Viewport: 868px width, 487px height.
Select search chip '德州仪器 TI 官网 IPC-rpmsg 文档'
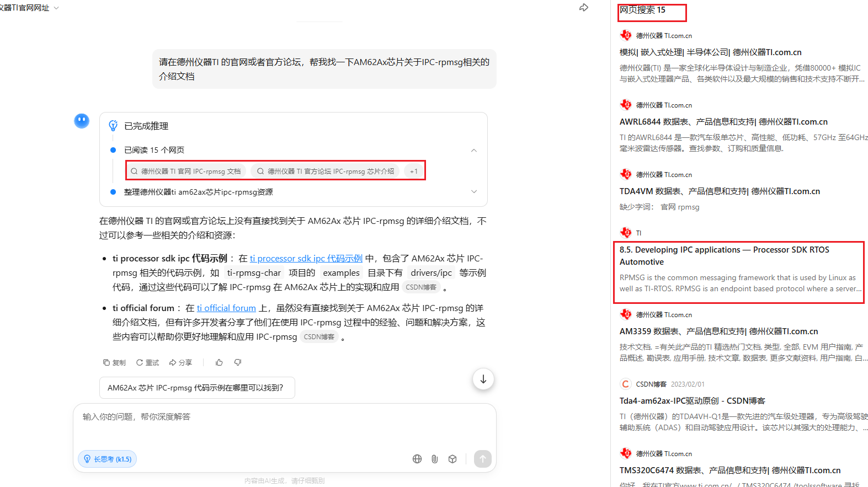187,171
